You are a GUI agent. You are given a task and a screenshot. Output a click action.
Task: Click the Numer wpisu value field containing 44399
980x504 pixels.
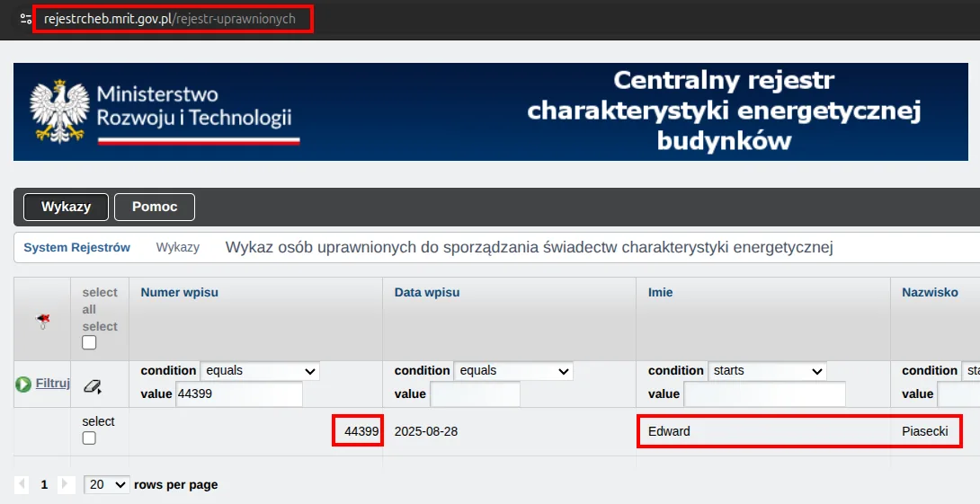click(239, 394)
